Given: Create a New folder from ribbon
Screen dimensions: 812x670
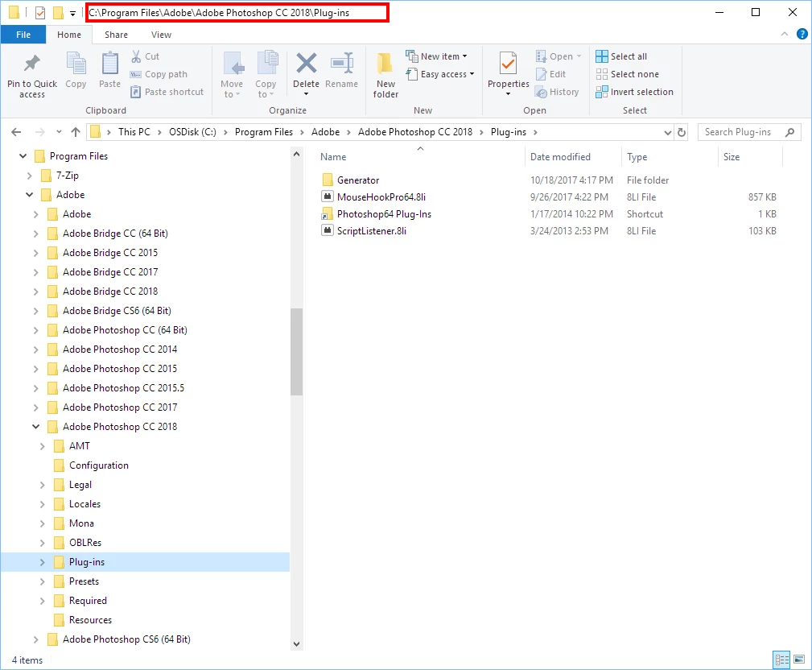Looking at the screenshot, I should [385, 75].
